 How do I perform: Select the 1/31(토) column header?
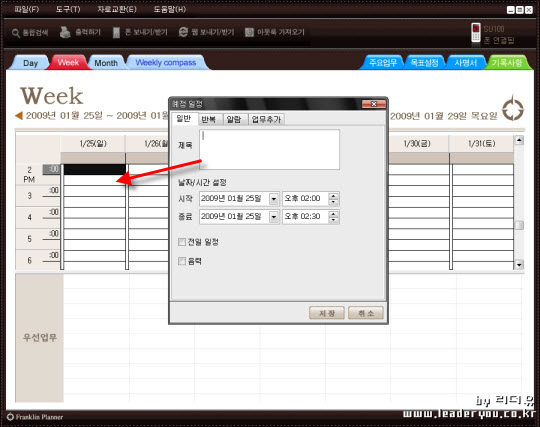pos(482,144)
